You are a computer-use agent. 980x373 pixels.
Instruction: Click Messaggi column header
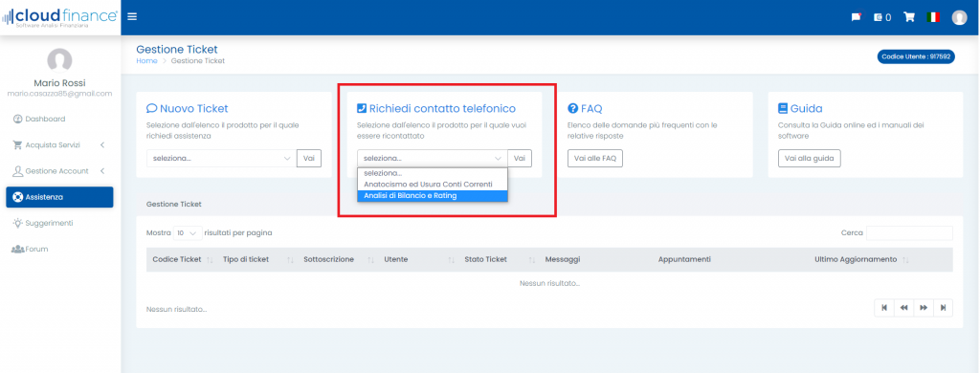(563, 259)
